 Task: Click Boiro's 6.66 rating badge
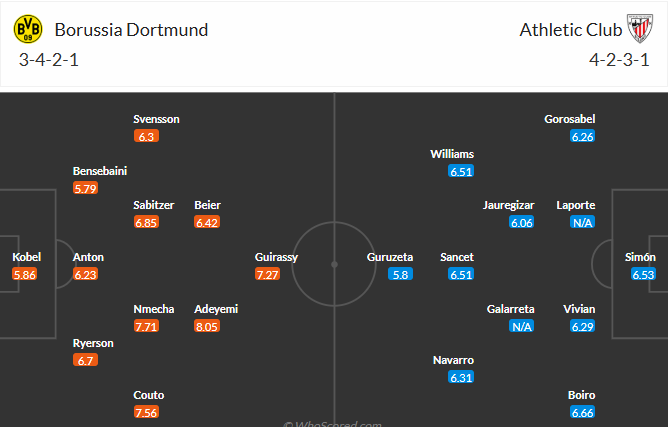tap(583, 412)
